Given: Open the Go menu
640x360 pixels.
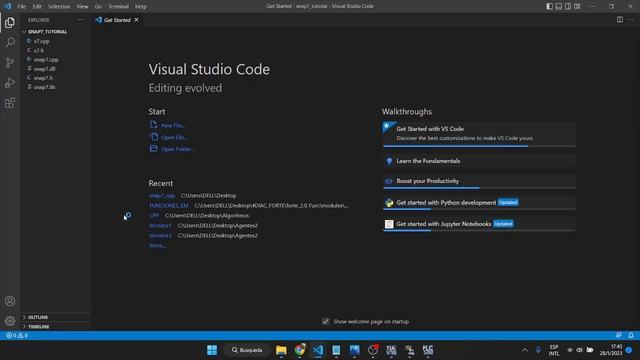Looking at the screenshot, I should pyautogui.click(x=98, y=6).
